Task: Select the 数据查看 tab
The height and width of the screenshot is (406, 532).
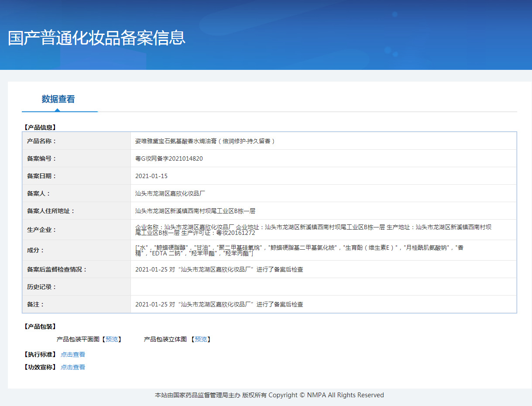Action: coord(58,99)
